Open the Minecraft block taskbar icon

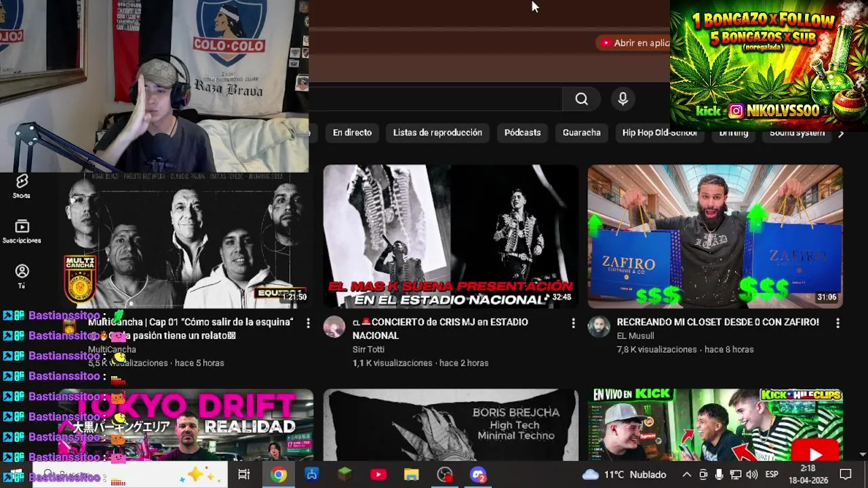pos(345,474)
